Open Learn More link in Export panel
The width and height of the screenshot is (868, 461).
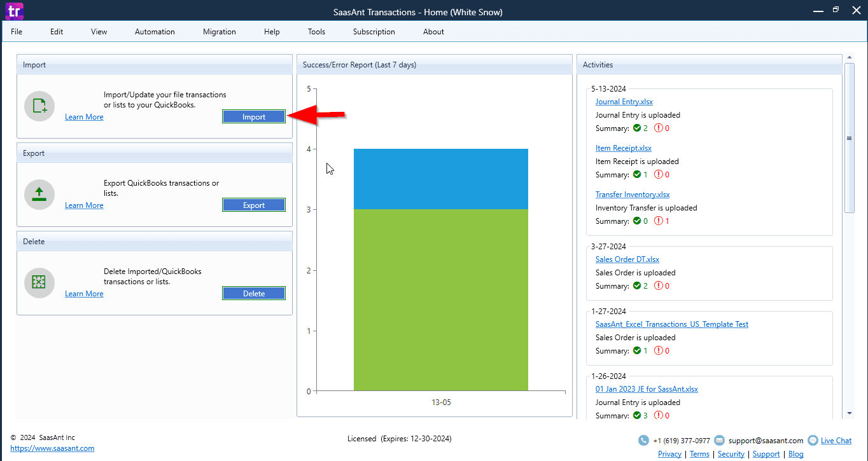point(84,205)
